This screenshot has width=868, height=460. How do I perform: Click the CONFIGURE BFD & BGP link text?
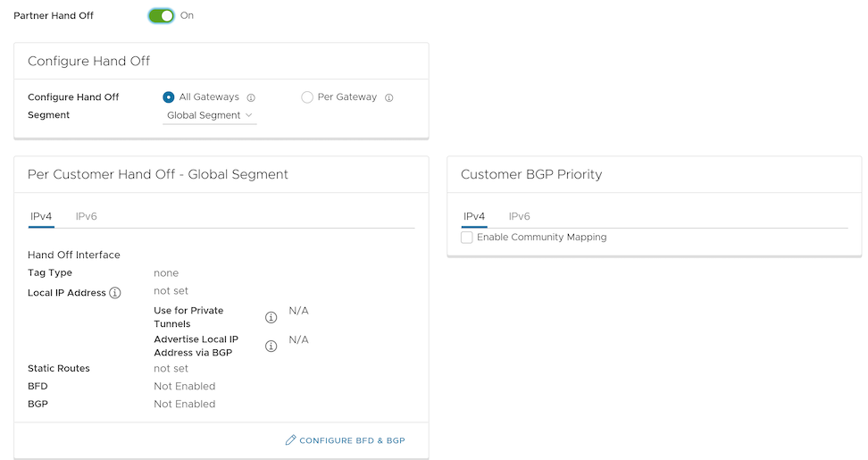352,441
